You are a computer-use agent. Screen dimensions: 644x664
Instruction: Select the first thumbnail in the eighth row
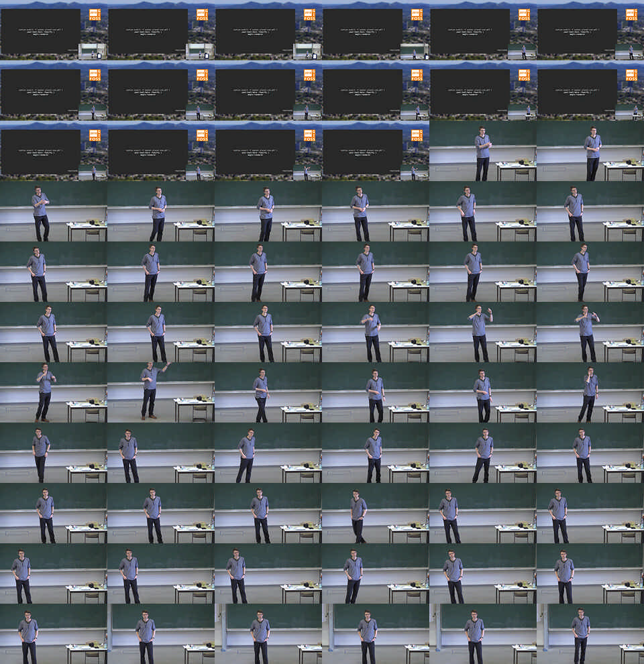[x=54, y=453]
